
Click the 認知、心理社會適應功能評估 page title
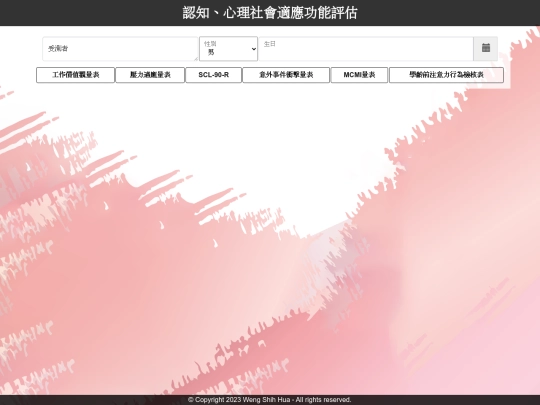[x=270, y=13]
